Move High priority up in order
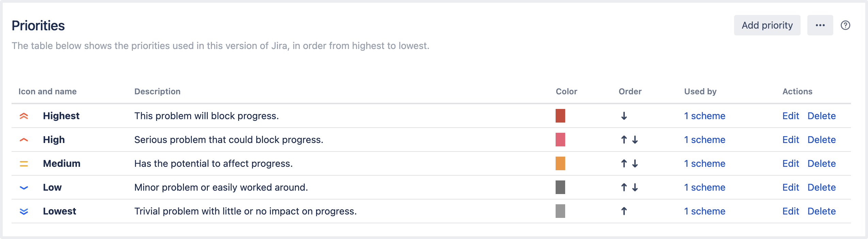This screenshot has width=868, height=239. (x=624, y=140)
